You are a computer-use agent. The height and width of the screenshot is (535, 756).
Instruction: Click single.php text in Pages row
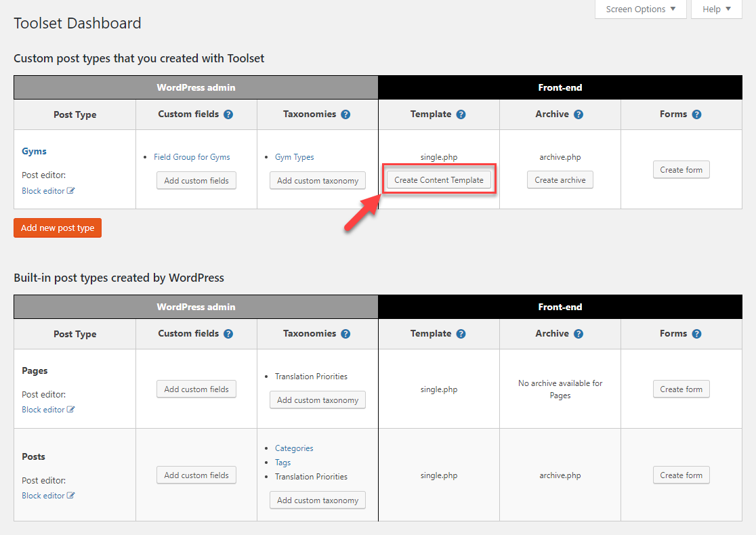(x=439, y=389)
